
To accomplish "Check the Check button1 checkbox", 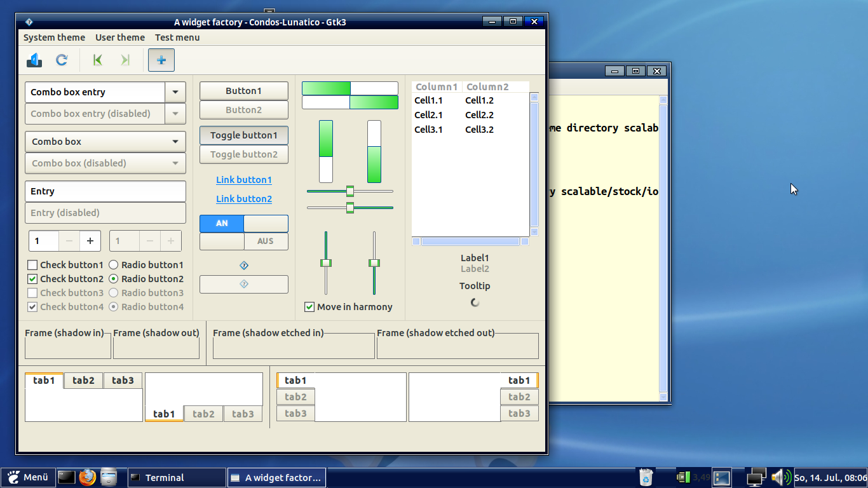I will pyautogui.click(x=32, y=265).
